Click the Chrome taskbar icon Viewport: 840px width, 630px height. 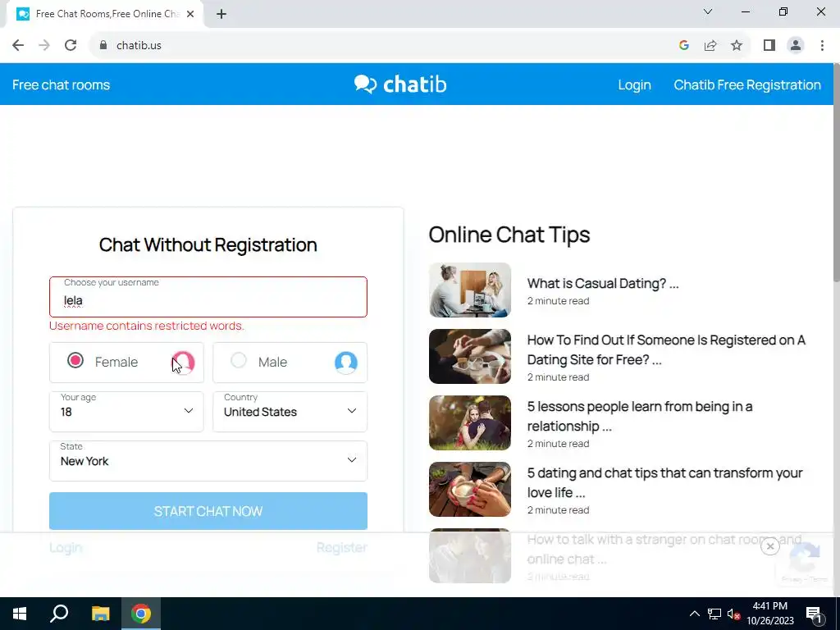(141, 614)
